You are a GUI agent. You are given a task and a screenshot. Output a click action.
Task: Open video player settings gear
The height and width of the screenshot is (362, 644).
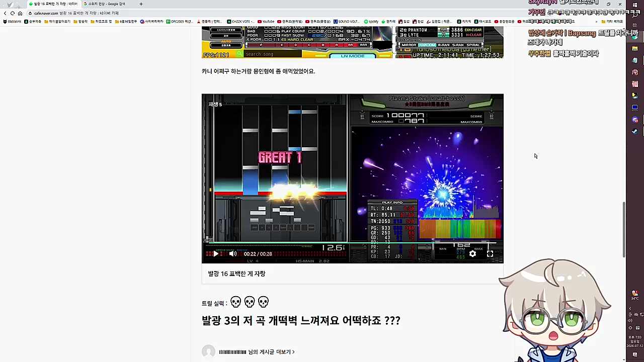472,254
